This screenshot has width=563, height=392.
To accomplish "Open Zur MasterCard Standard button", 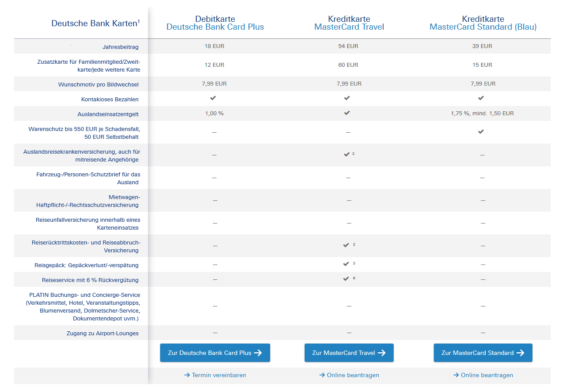I will [x=483, y=353].
